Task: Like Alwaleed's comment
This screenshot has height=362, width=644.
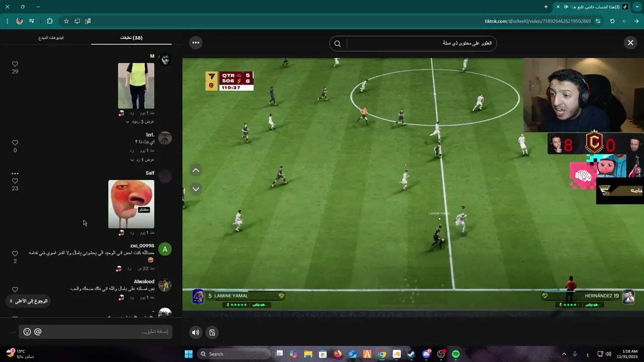Action: (x=15, y=290)
